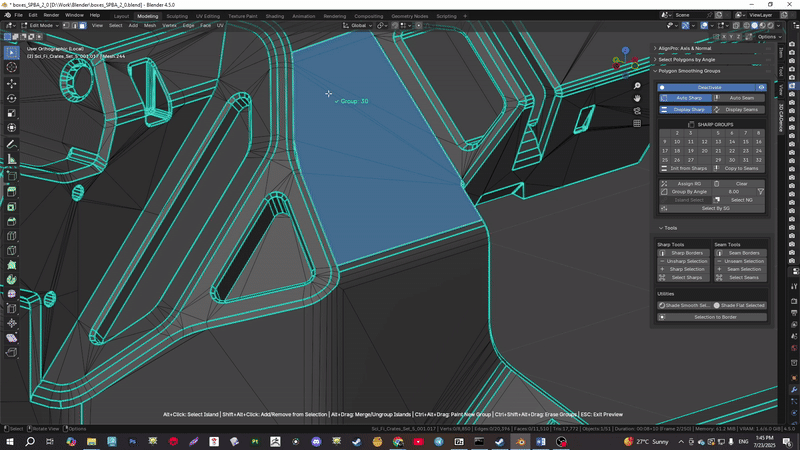Click Sharp Borders in Sharp Tools
This screenshot has height=450, width=800.
point(683,253)
